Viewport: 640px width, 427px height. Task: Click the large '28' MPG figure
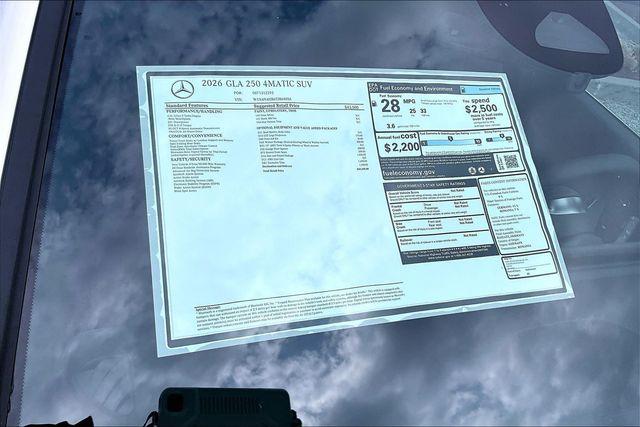[390, 106]
